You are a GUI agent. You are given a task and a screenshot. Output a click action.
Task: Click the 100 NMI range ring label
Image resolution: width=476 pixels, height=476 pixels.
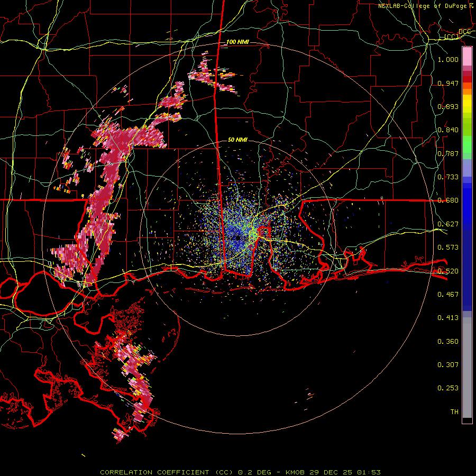pyautogui.click(x=237, y=42)
